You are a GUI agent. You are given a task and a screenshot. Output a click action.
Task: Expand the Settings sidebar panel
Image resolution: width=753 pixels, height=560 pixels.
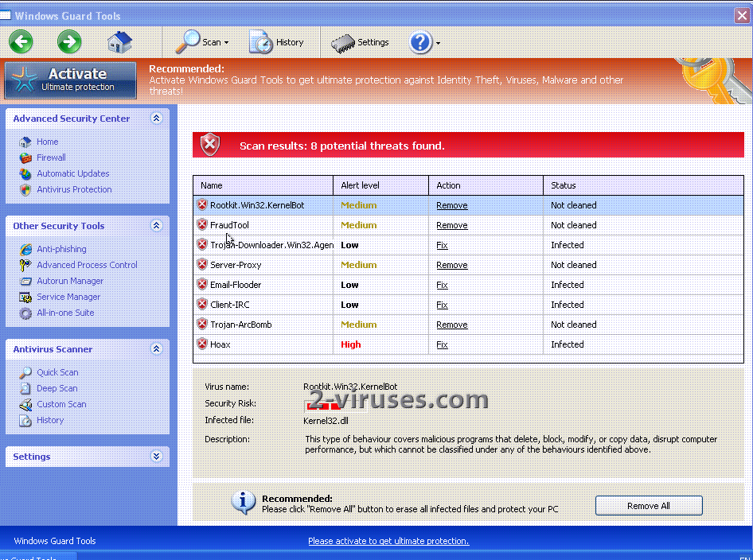156,456
